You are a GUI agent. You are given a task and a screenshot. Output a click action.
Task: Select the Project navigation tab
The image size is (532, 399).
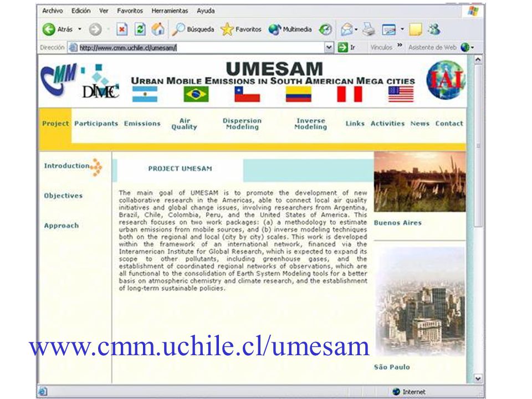pyautogui.click(x=55, y=124)
